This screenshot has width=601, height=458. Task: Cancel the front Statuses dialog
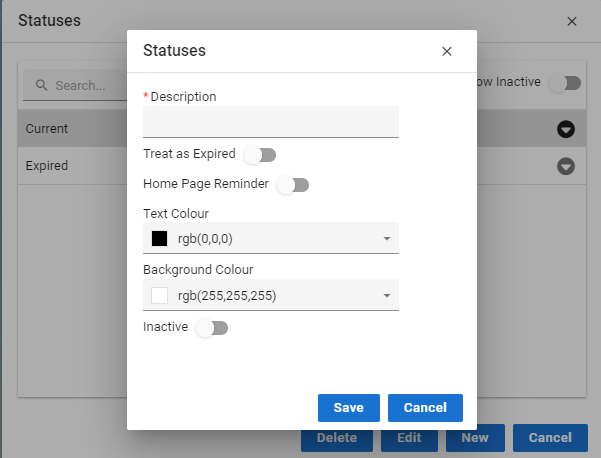coord(425,408)
